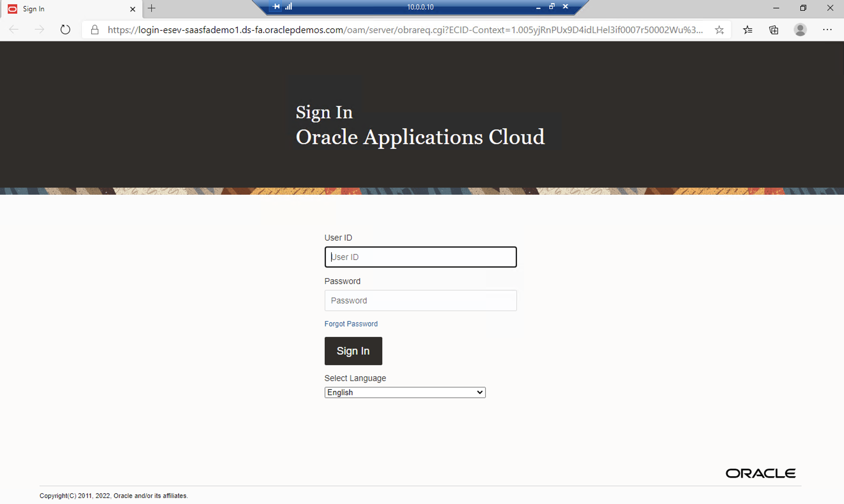Screen dimensions: 844x504
Task: Click the User ID input field
Action: click(421, 257)
